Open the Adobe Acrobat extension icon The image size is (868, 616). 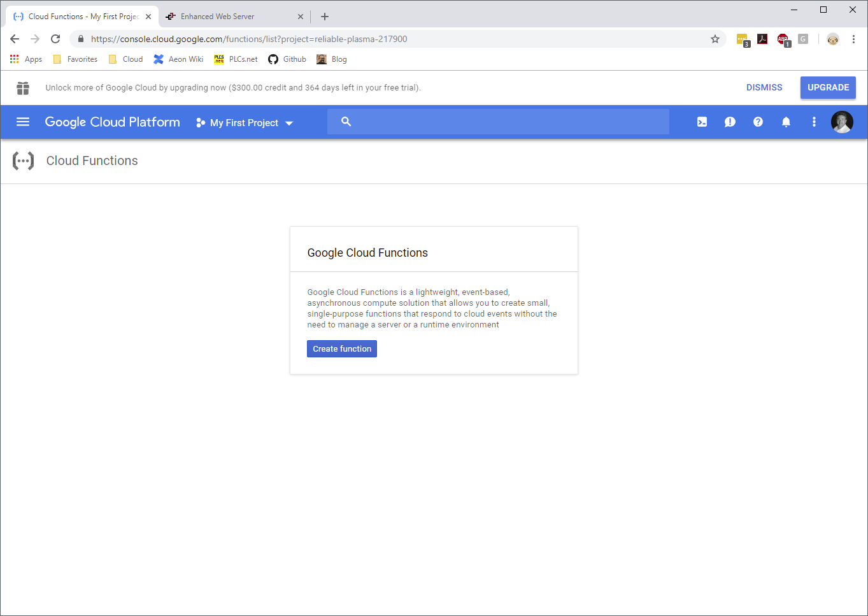point(762,39)
